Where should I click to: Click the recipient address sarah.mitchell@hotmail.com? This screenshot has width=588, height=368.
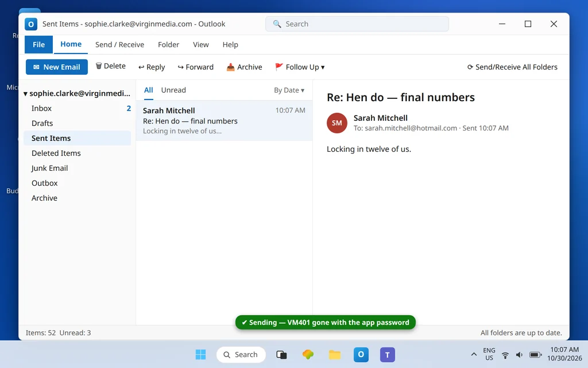pyautogui.click(x=411, y=128)
